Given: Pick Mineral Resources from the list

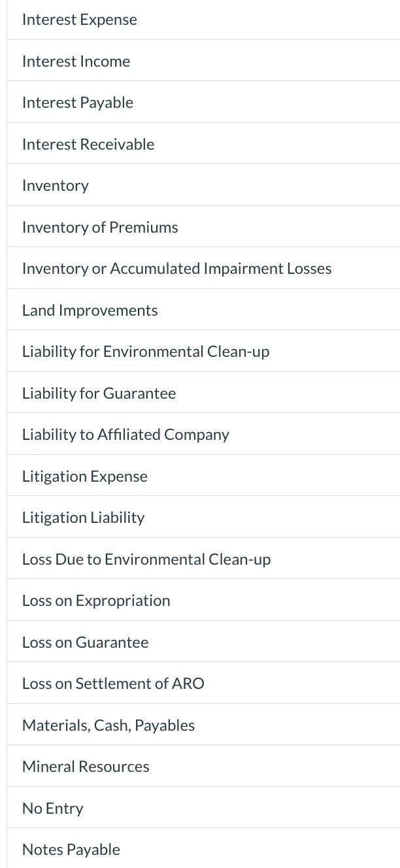Looking at the screenshot, I should pos(85,766).
